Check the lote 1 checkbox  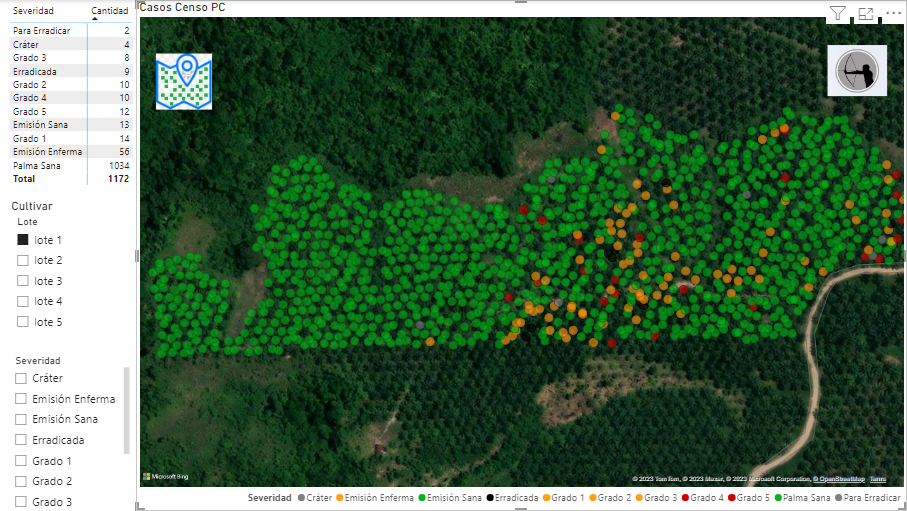tap(23, 240)
